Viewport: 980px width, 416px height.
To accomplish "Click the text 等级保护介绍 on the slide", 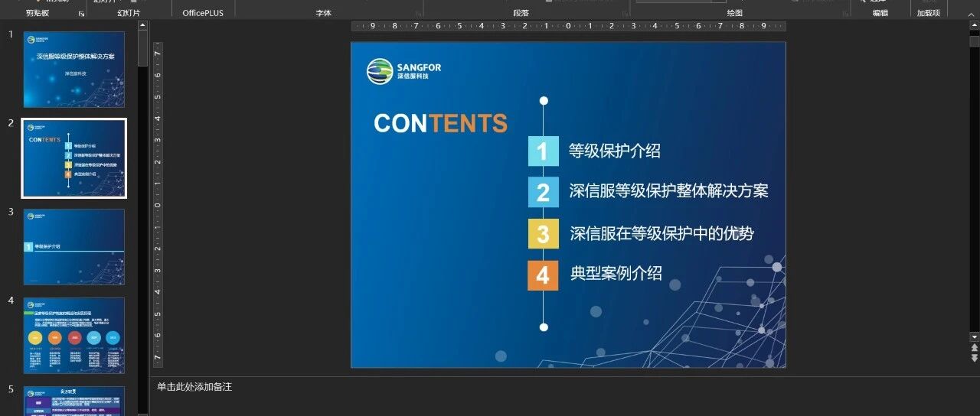I will click(x=614, y=151).
